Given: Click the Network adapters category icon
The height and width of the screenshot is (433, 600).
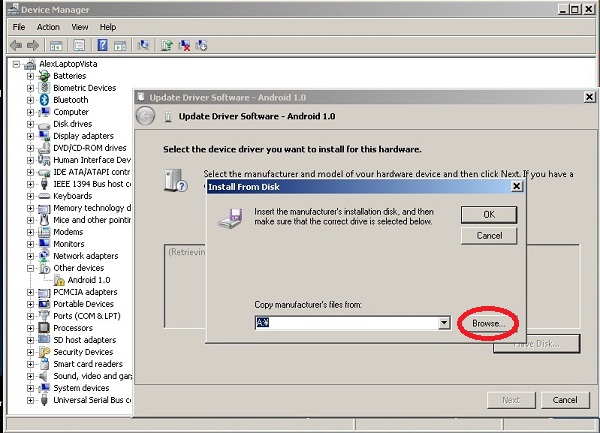Looking at the screenshot, I should click(44, 256).
